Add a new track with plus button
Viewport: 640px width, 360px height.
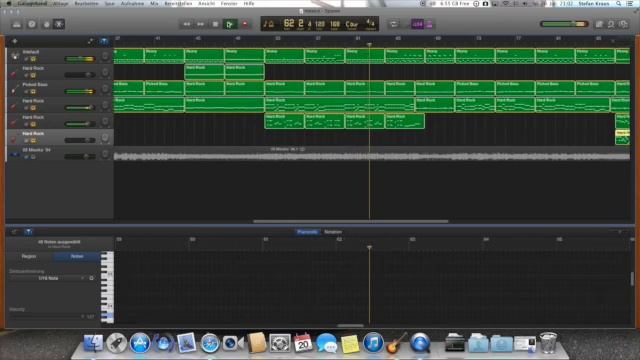15,41
